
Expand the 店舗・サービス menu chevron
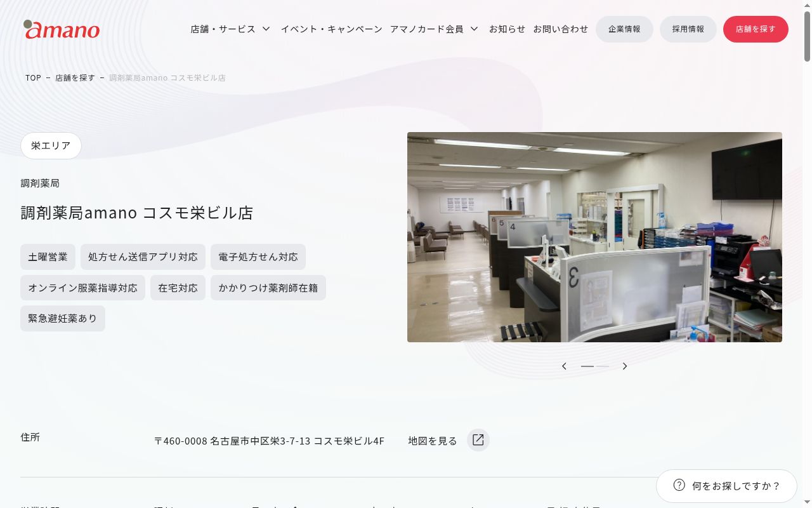click(266, 29)
